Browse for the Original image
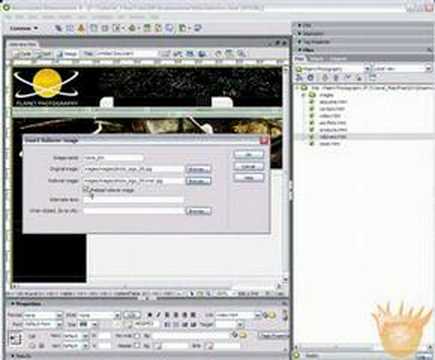 198,169
